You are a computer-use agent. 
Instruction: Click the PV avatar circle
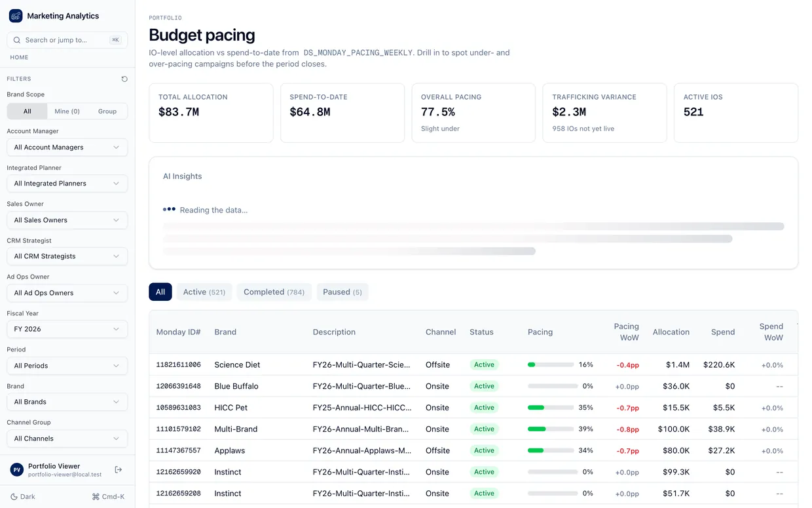(x=16, y=469)
